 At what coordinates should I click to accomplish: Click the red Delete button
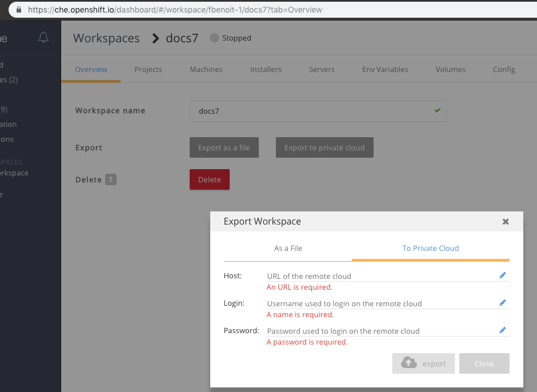209,179
